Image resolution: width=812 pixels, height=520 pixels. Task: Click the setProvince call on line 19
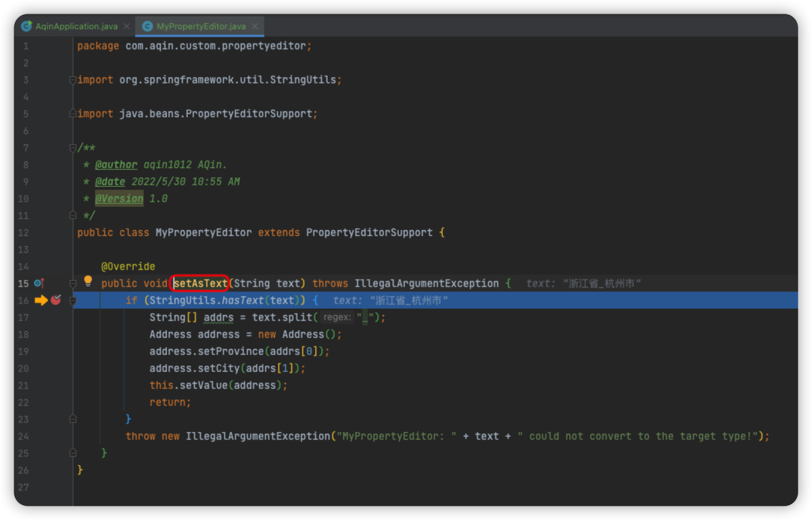(x=231, y=352)
